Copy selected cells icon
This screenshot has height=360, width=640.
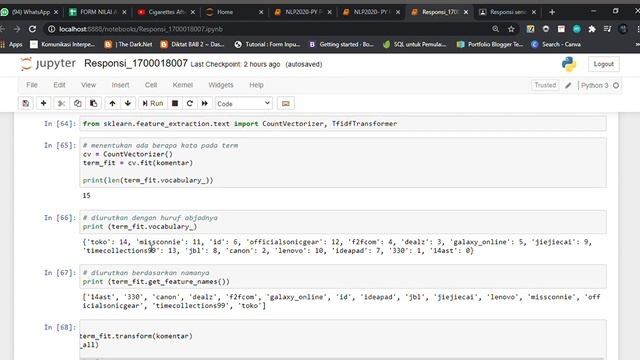click(78, 104)
